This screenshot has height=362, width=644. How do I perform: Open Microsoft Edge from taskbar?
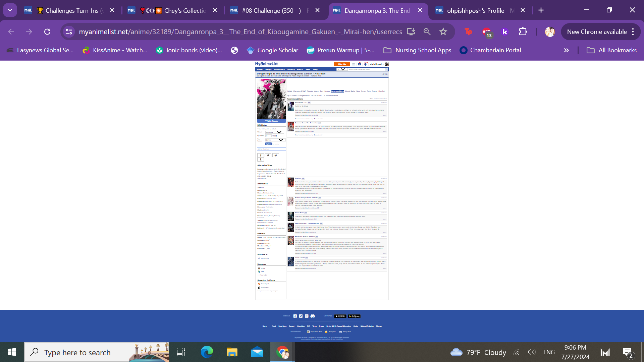click(207, 352)
